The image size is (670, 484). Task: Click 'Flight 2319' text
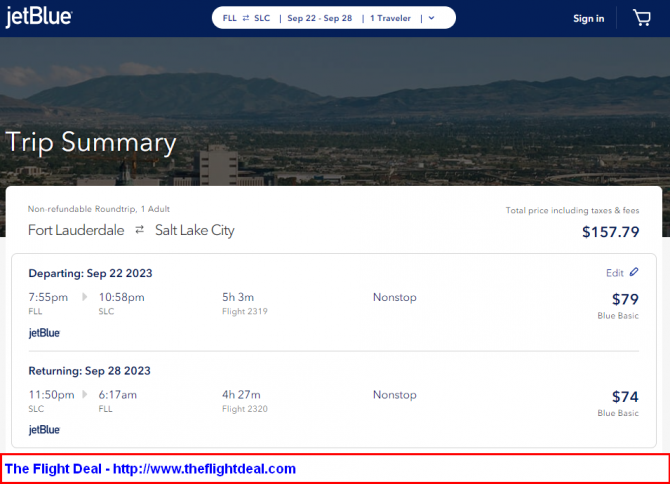tap(245, 311)
